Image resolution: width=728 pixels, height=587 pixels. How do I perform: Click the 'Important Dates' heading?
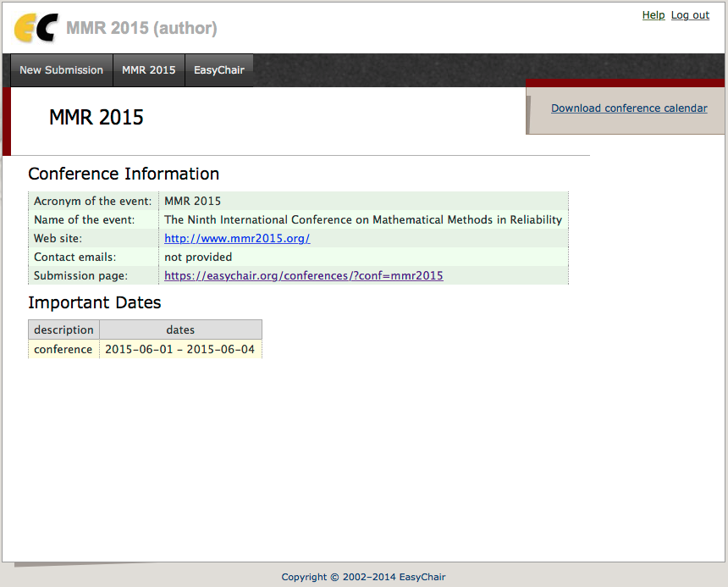pos(94,303)
